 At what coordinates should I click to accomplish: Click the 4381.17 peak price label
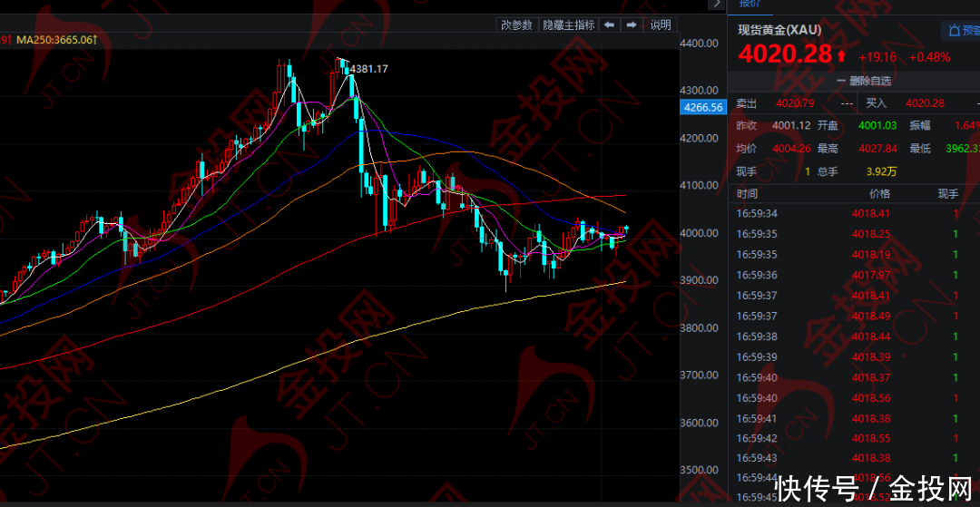click(369, 69)
